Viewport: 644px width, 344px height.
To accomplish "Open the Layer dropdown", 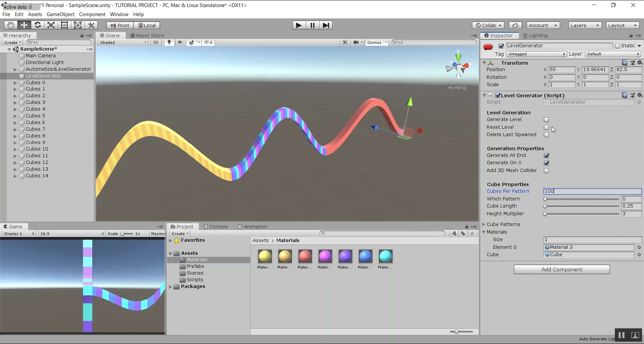I will [x=613, y=54].
